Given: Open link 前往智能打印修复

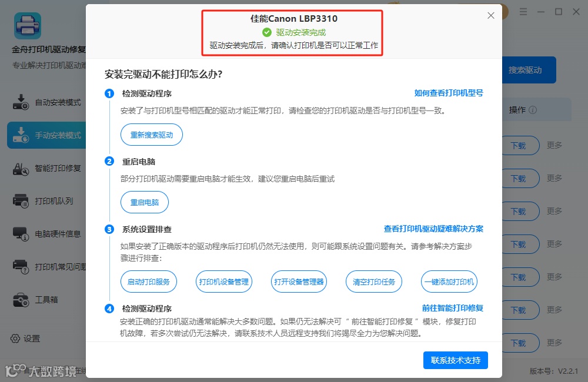Looking at the screenshot, I should [453, 308].
